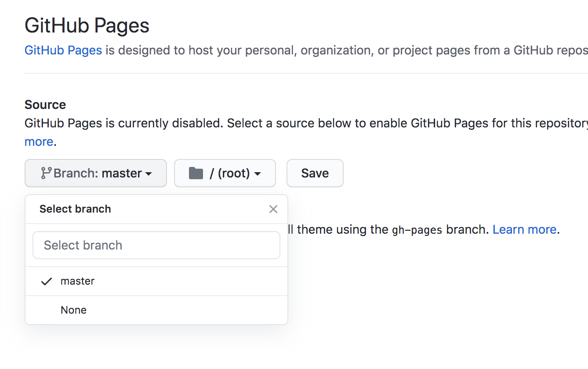The image size is (588, 369).
Task: Select the master branch option
Action: [x=156, y=281]
